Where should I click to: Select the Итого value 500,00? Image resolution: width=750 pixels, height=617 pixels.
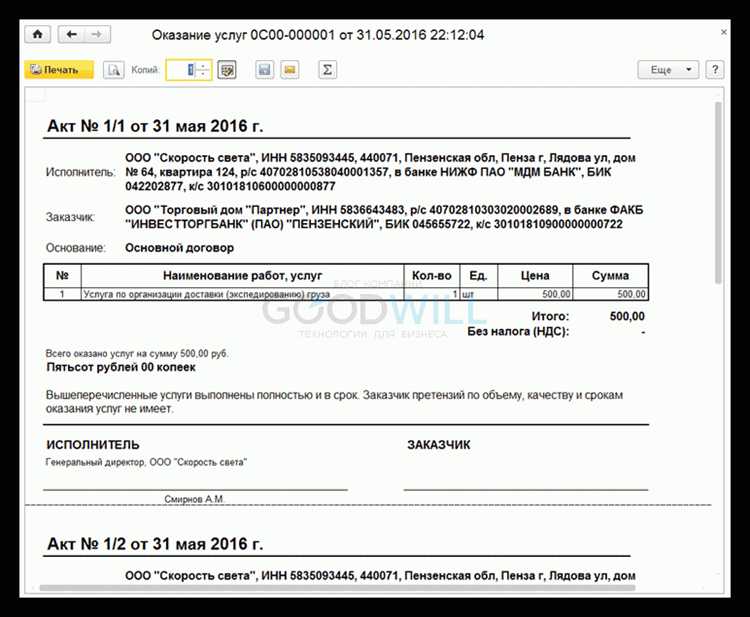(627, 316)
